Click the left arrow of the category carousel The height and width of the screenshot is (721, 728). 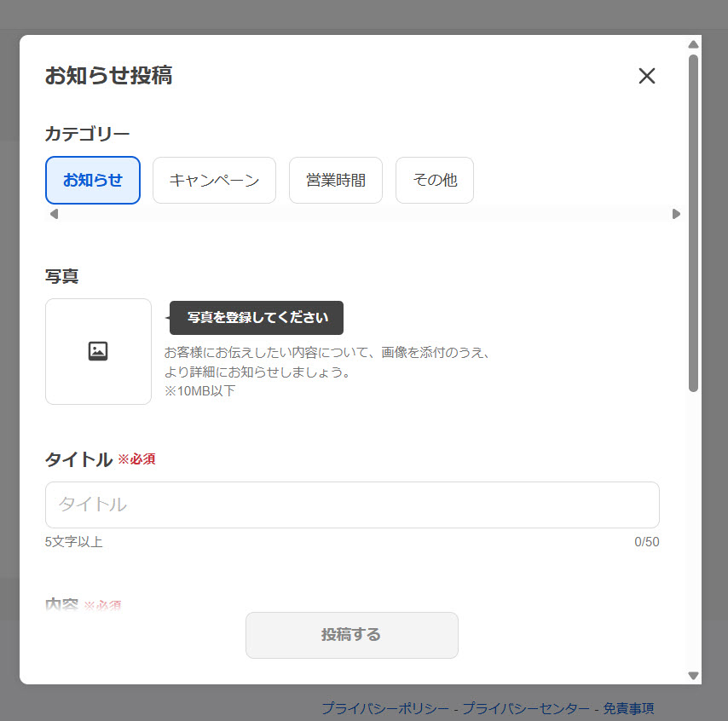pyautogui.click(x=52, y=215)
